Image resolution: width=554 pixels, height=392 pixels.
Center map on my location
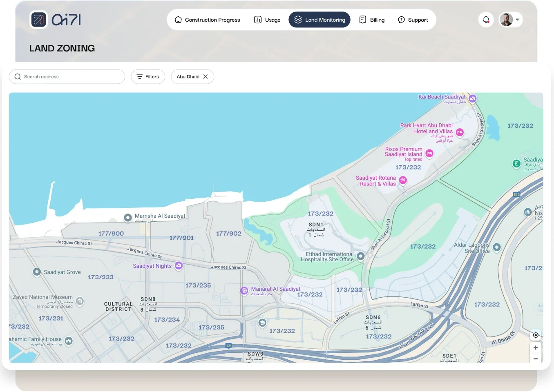pos(536,335)
